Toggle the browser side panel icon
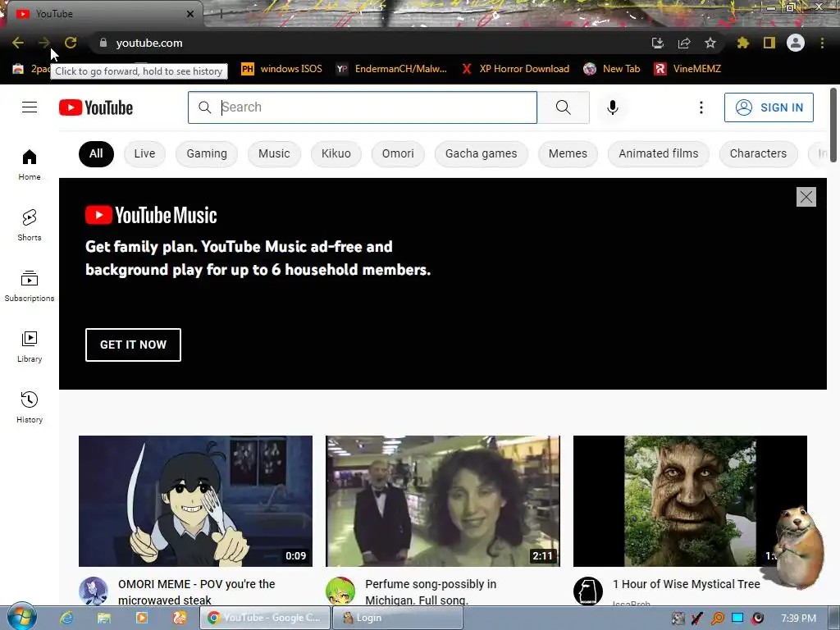This screenshot has height=630, width=840. [x=769, y=43]
